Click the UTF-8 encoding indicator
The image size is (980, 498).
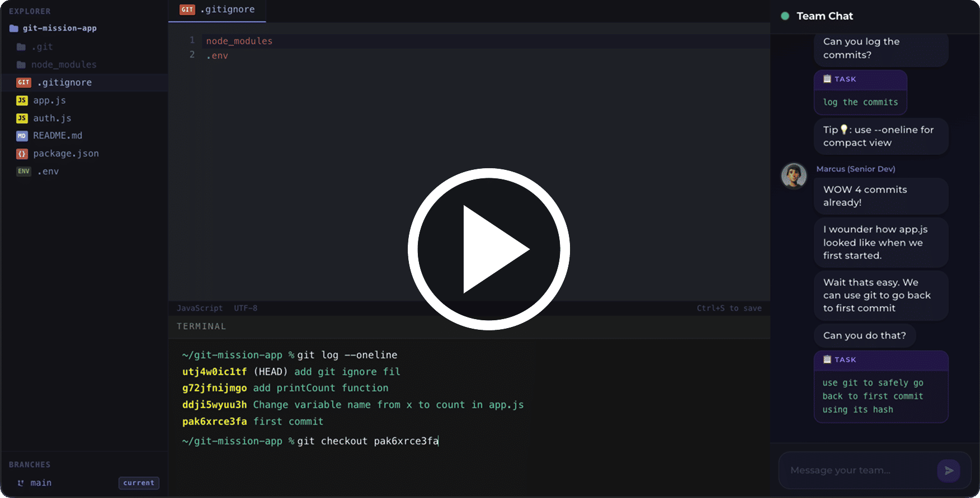click(x=246, y=308)
